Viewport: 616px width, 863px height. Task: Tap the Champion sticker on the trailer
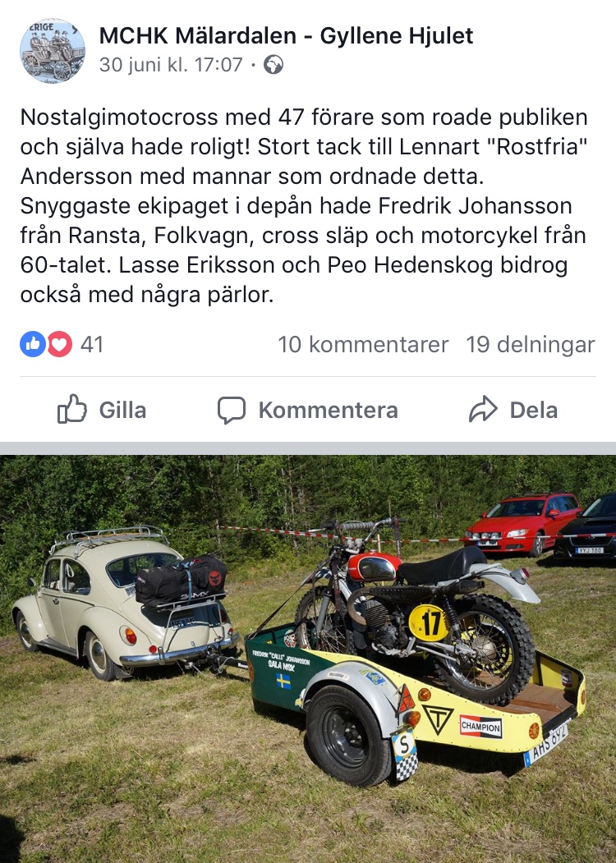[481, 727]
